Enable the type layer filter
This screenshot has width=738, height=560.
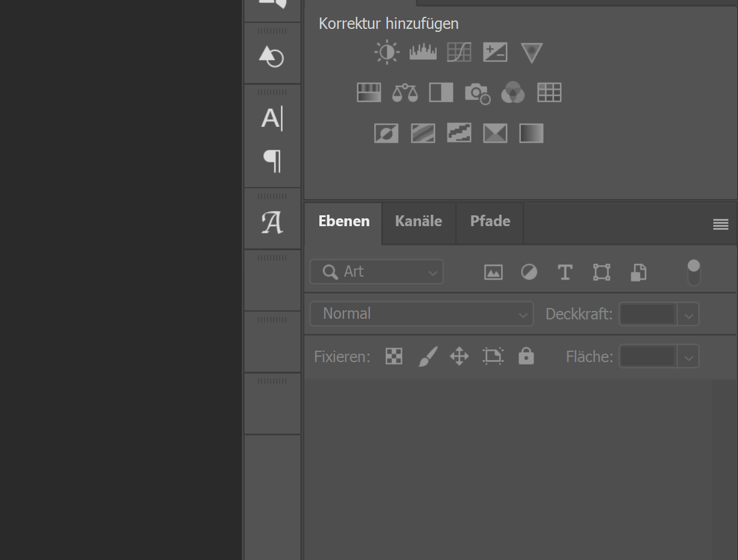tap(565, 272)
